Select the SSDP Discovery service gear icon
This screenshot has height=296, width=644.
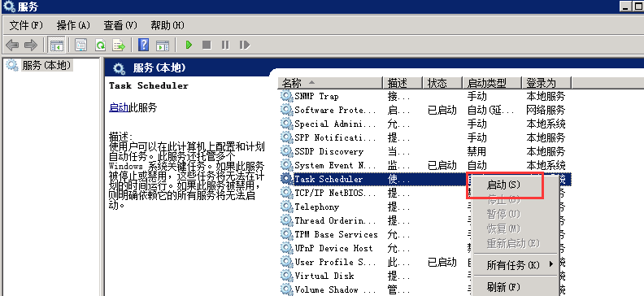(286, 151)
